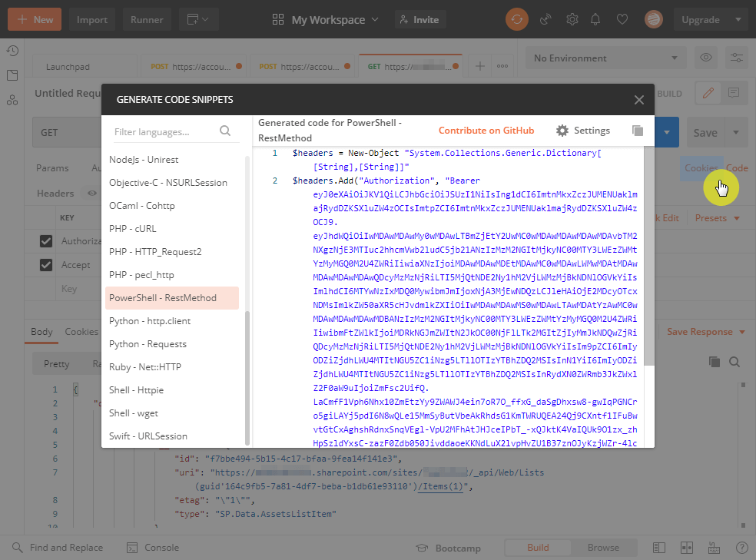Screen dimensions: 756x560
Task: Open the help icon
Action: coord(742,548)
